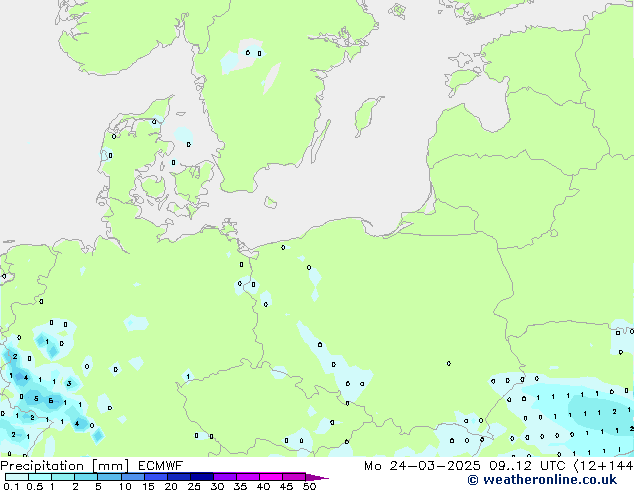Image resolution: width=634 pixels, height=490 pixels.
Task: Click the '[mm]' unit label
Action: (x=110, y=466)
